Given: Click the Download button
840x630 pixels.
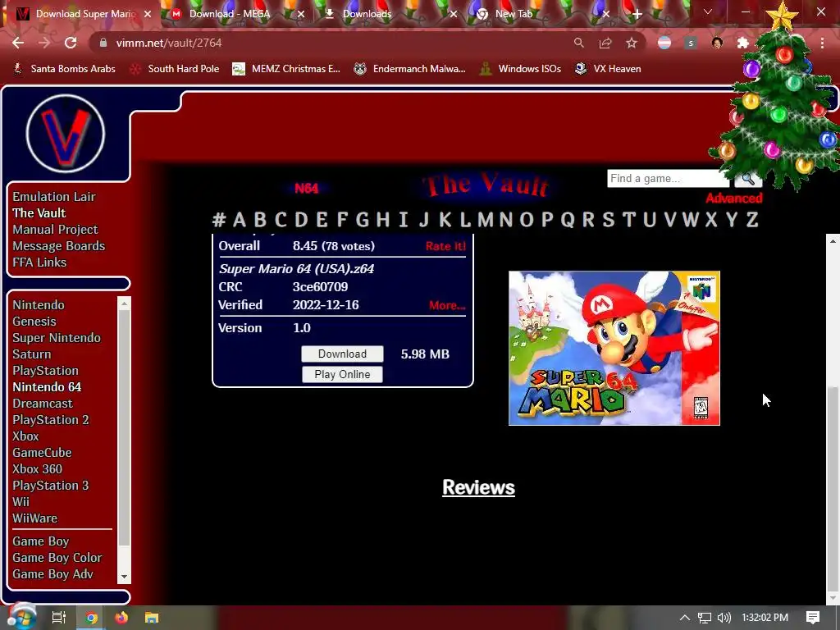Looking at the screenshot, I should [x=342, y=354].
